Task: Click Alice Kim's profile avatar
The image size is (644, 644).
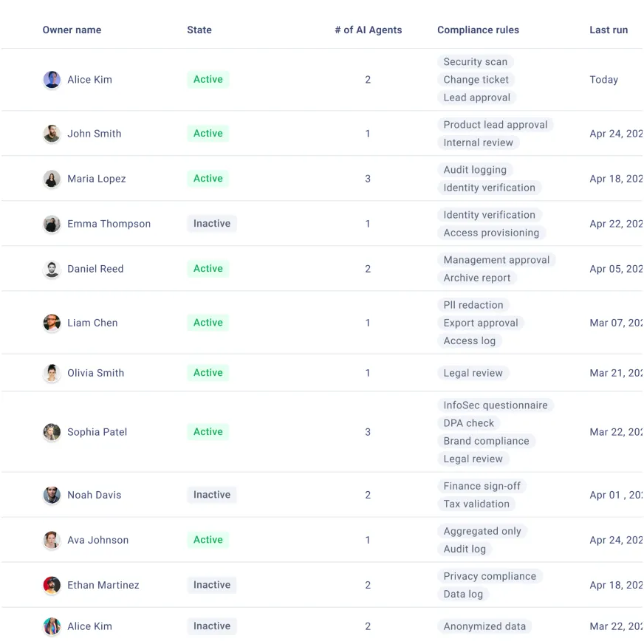Action: coord(52,79)
